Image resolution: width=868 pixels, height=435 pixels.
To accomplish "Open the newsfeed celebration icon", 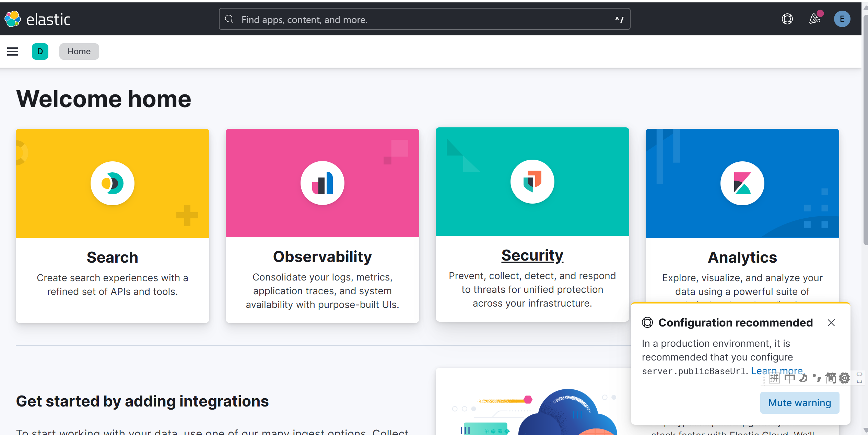I will [x=815, y=19].
